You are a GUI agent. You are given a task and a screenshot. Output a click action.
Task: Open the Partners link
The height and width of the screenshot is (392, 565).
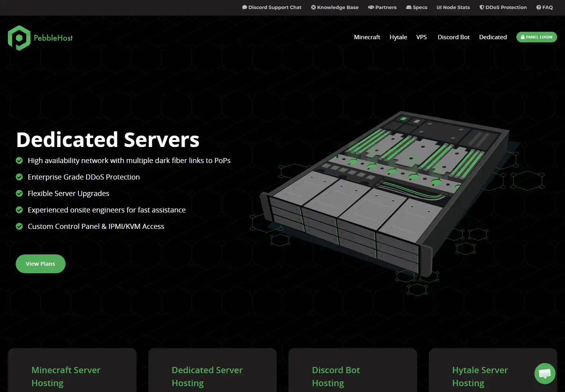(x=382, y=7)
